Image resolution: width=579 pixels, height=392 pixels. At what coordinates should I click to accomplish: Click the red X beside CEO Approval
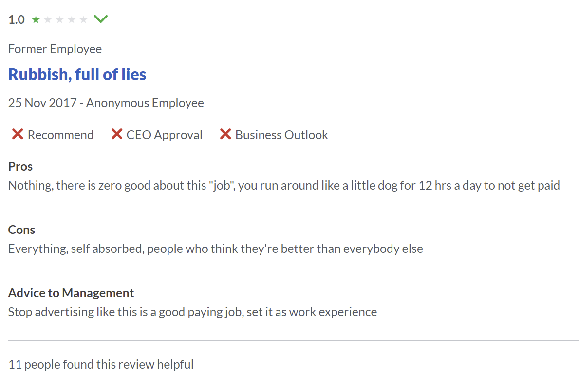(117, 134)
